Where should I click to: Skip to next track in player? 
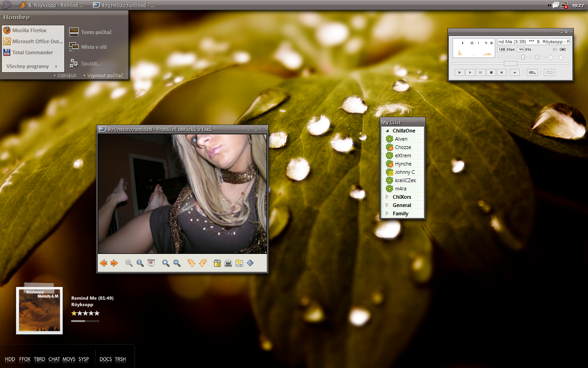[502, 72]
